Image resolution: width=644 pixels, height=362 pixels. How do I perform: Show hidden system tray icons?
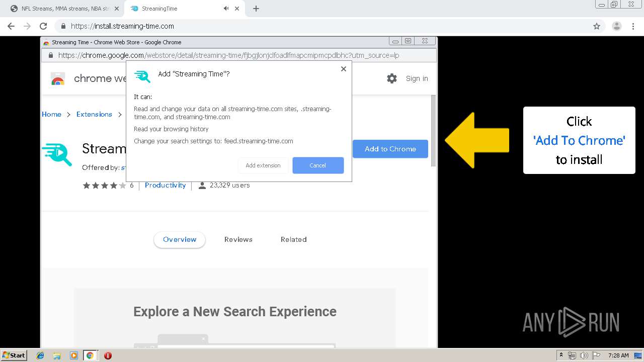pyautogui.click(x=561, y=355)
